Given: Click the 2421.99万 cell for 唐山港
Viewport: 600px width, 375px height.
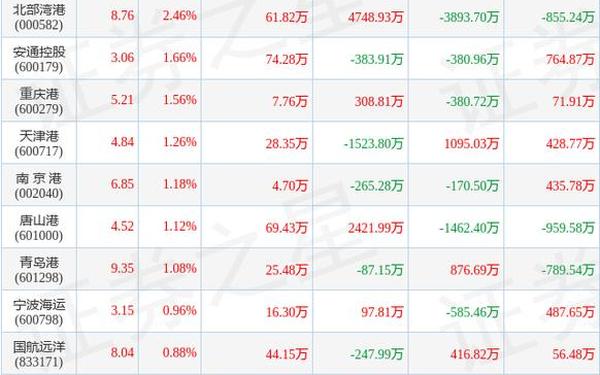Looking at the screenshot, I should tap(375, 228).
